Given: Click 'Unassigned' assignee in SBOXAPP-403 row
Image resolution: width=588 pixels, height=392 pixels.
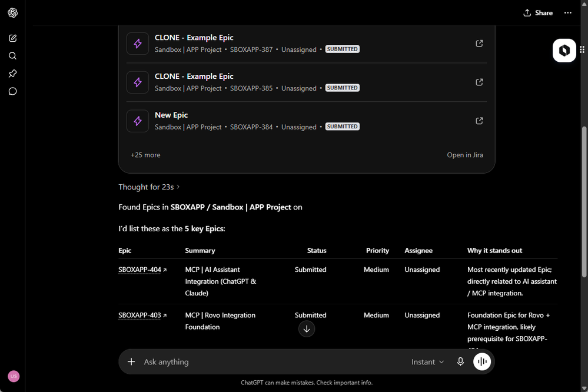Looking at the screenshot, I should (x=422, y=315).
